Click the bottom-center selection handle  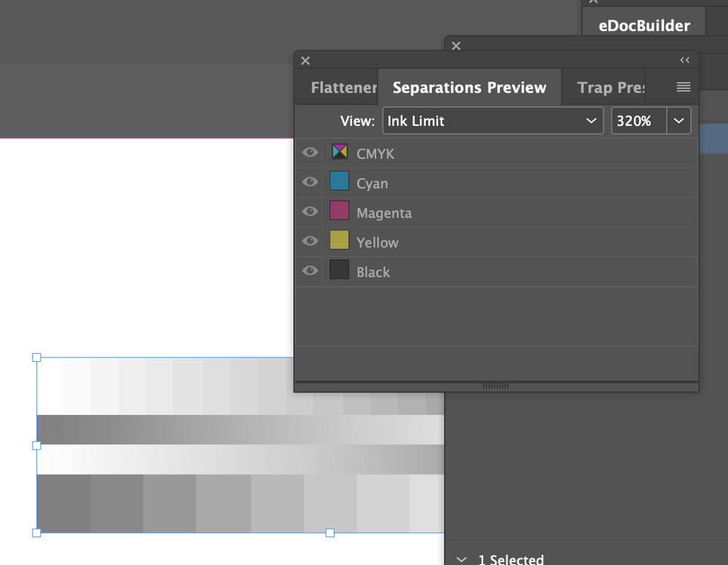coord(330,533)
